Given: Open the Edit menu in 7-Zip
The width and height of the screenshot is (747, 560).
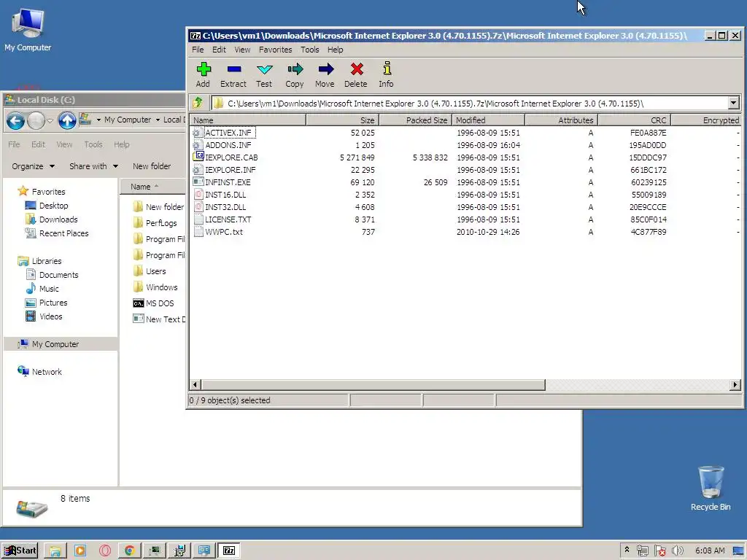Looking at the screenshot, I should click(219, 50).
